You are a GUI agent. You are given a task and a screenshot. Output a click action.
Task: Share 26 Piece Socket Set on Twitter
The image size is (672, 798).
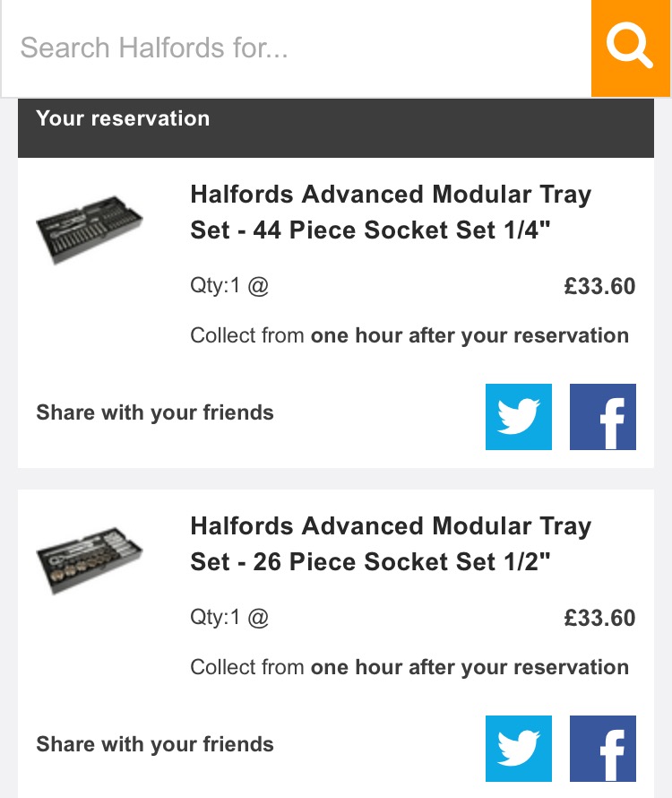tap(519, 749)
